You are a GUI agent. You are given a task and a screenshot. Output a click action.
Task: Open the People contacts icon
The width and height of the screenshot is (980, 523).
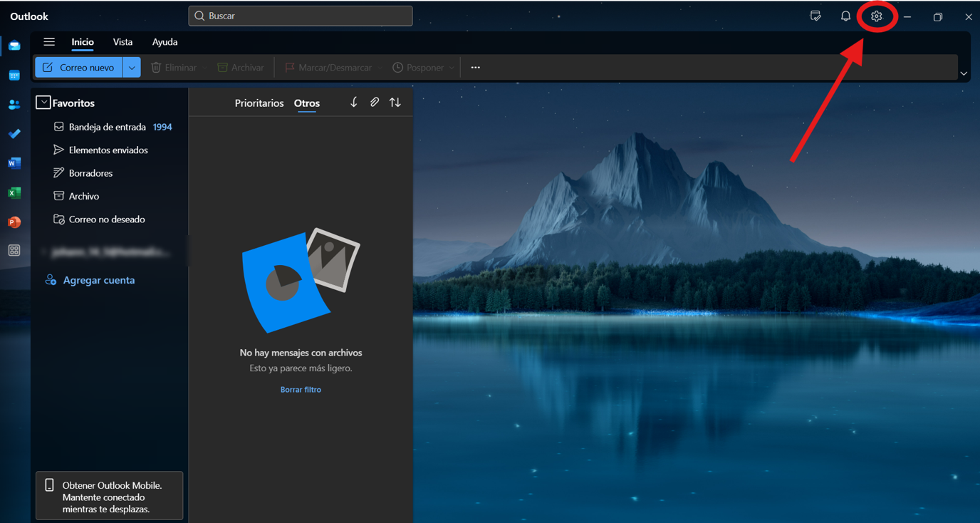14,105
